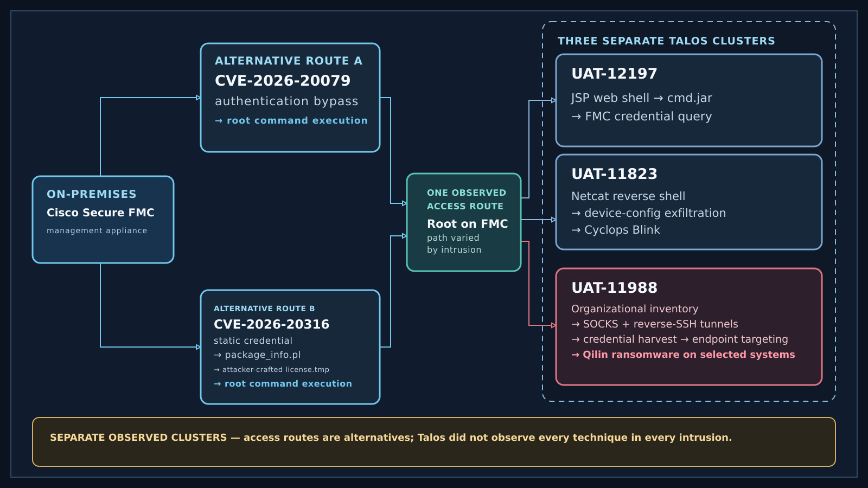Click the Cyclops Blink line
Image resolution: width=868 pixels, height=488 pixels.
point(616,230)
